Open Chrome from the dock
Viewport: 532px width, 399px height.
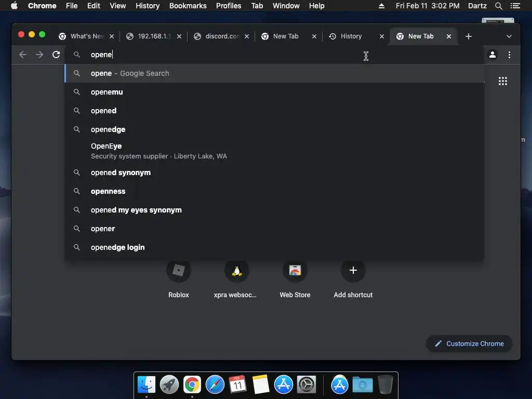tap(192, 385)
